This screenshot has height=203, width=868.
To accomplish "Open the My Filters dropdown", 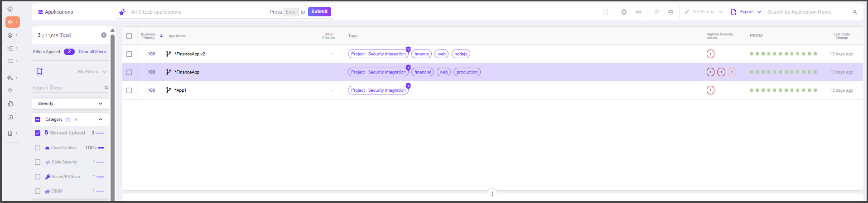I will 92,72.
